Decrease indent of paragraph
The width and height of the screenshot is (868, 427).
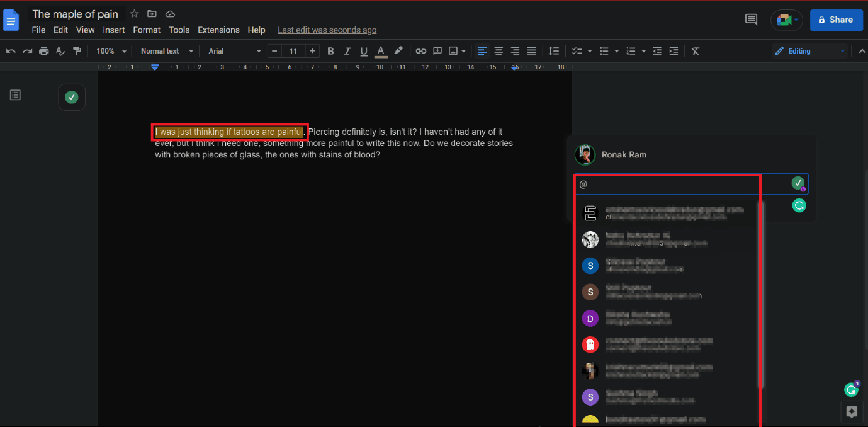click(657, 51)
